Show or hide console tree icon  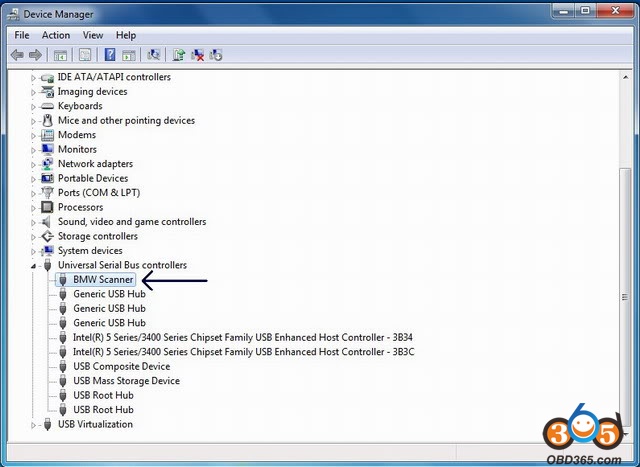tap(60, 55)
